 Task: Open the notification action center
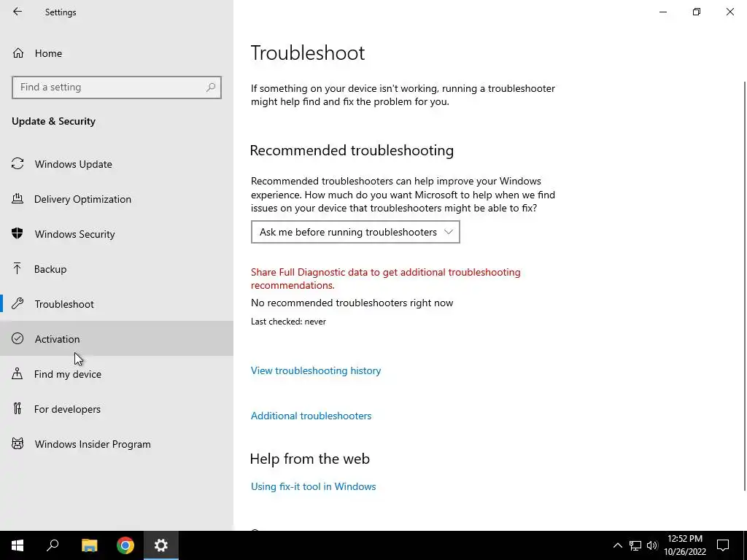723,545
